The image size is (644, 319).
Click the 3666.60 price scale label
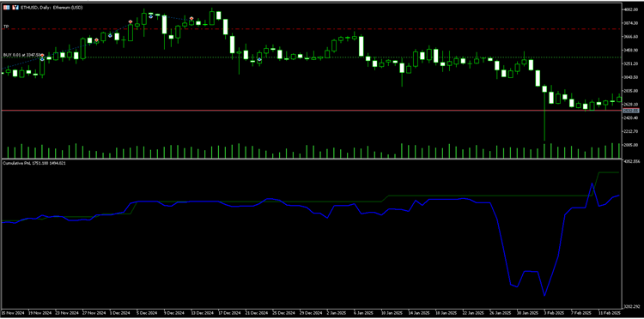click(x=630, y=37)
